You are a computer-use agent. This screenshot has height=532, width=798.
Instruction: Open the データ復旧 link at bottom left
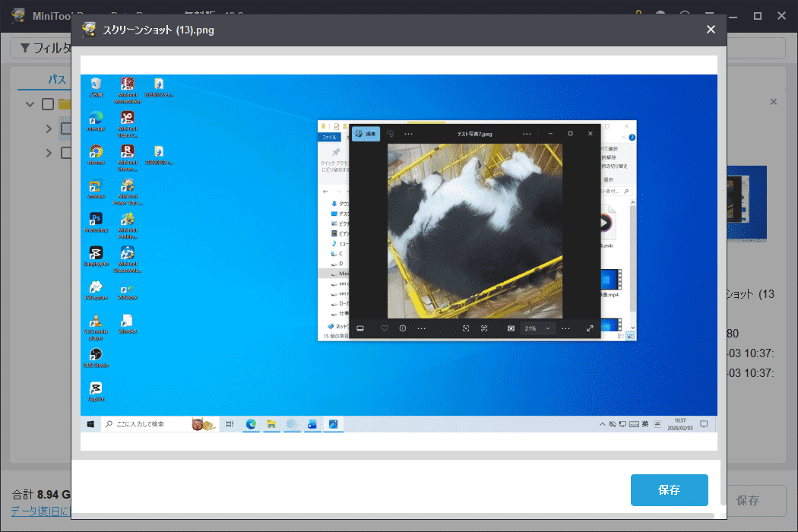[36, 510]
